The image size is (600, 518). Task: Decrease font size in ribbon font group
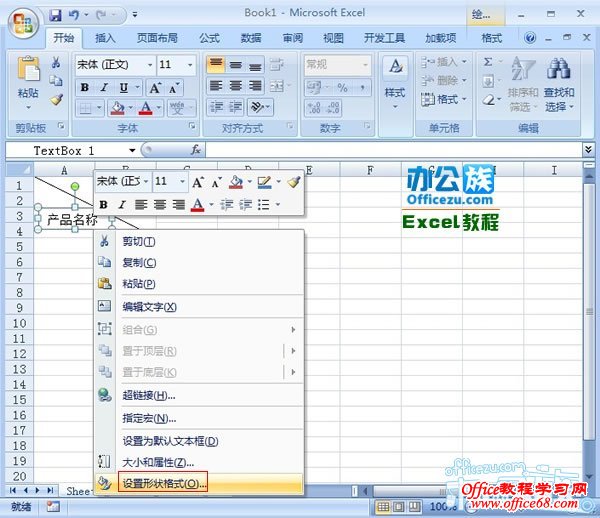pos(173,88)
